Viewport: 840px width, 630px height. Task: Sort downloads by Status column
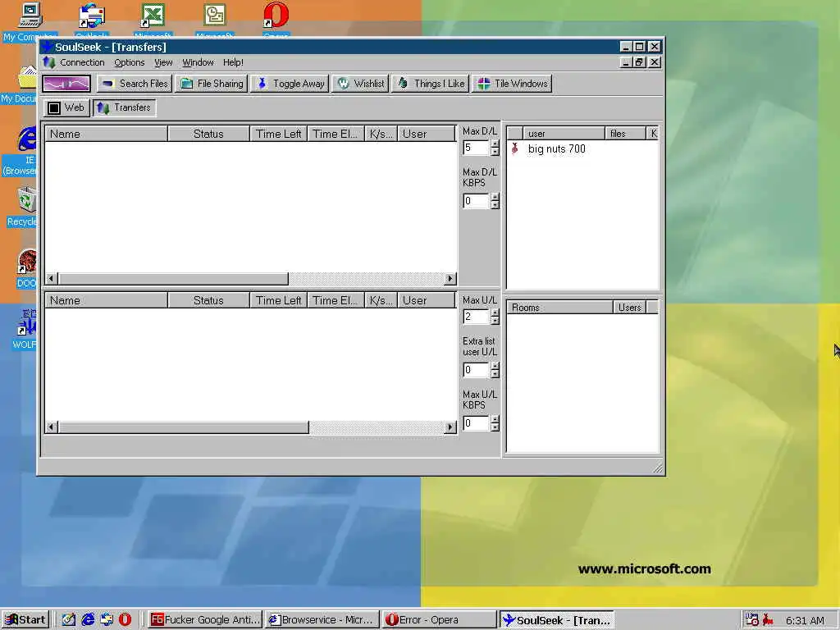(208, 134)
